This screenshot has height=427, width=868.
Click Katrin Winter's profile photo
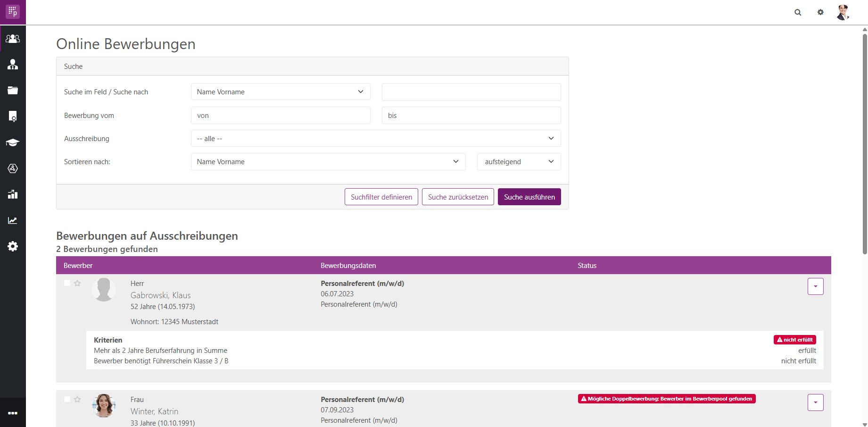[104, 406]
